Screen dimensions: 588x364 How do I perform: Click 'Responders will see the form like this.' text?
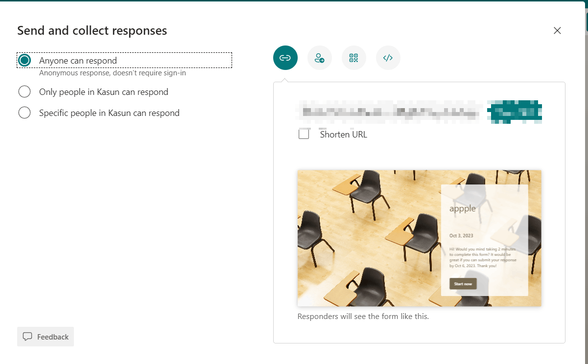[x=363, y=317]
